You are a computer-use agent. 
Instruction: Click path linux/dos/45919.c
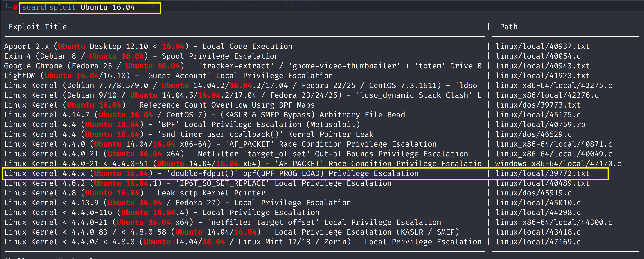[533, 193]
